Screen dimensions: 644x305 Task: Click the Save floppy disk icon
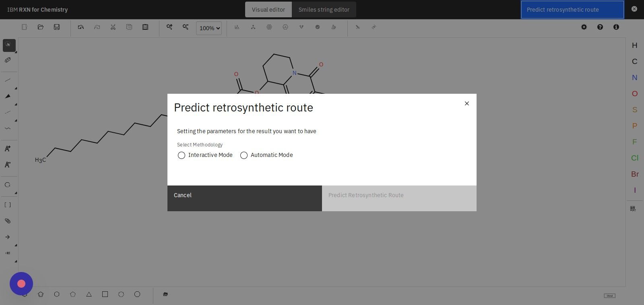click(x=57, y=27)
